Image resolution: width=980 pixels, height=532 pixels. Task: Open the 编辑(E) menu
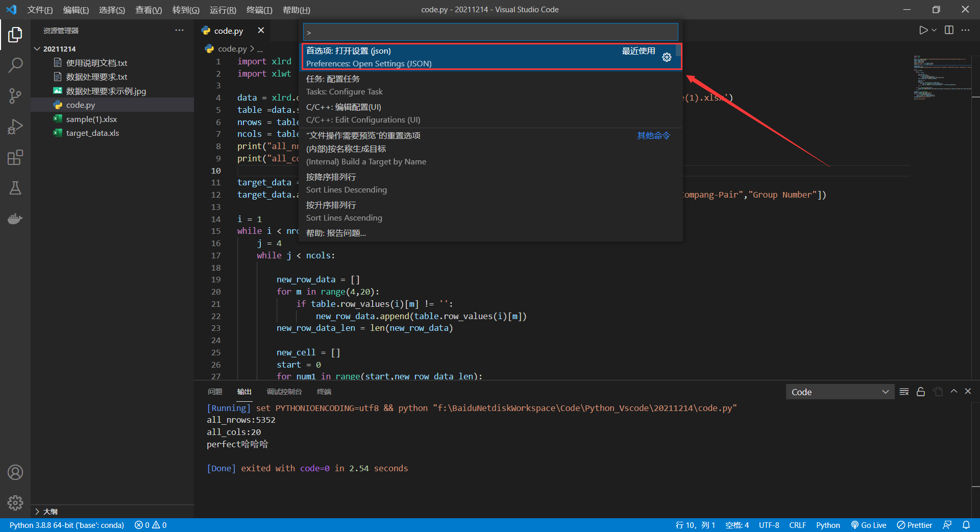click(x=76, y=10)
